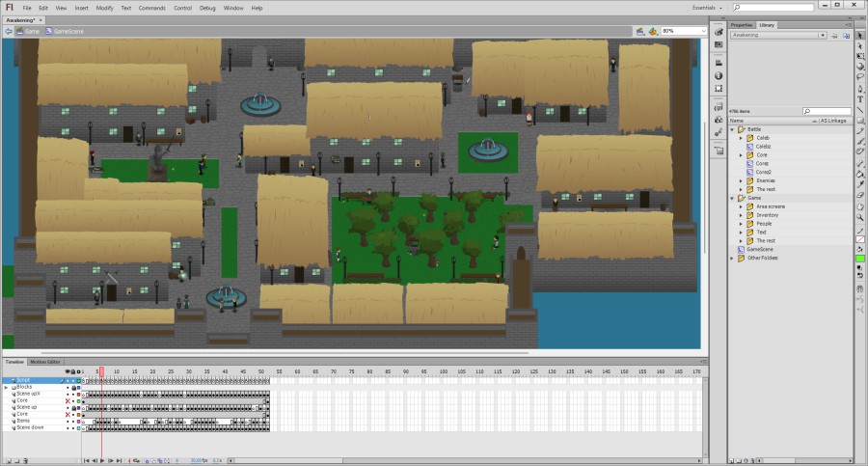Viewport: 868px width, 466px height.
Task: Add a new layer in the timeline
Action: click(7, 460)
